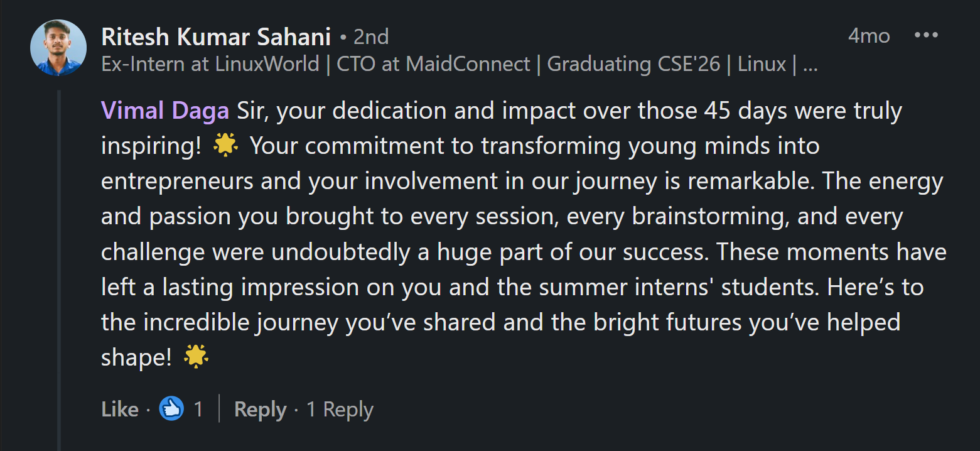Click "Ex-Intern at LinuxWorld" in the headline
Image resolution: width=980 pixels, height=451 pixels.
coord(210,64)
